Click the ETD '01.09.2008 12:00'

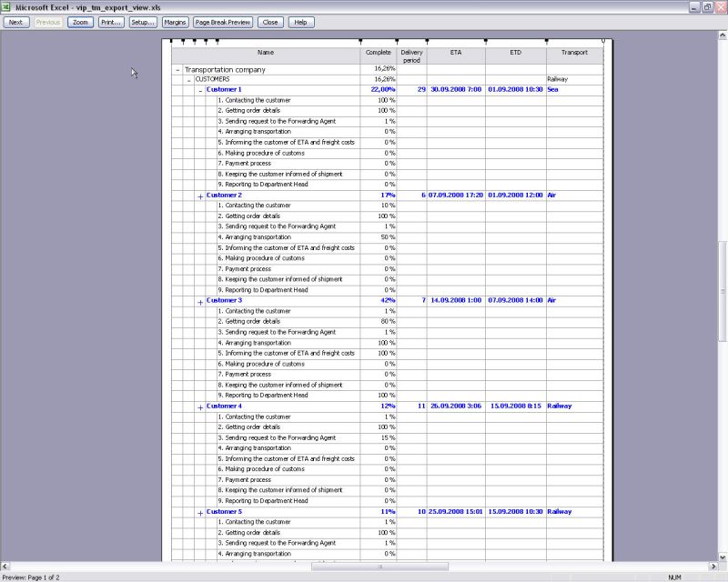coord(515,195)
